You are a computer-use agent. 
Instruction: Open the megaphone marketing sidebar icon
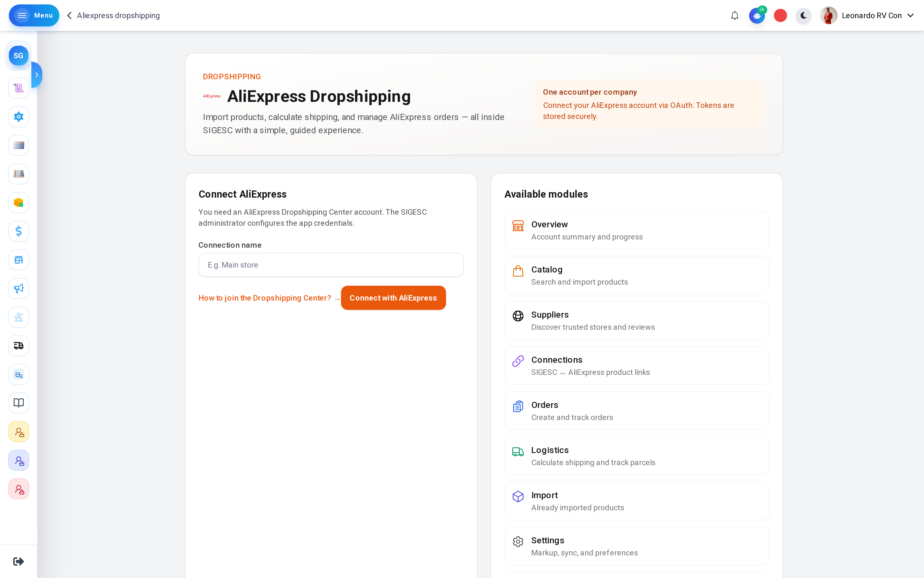pyautogui.click(x=19, y=289)
